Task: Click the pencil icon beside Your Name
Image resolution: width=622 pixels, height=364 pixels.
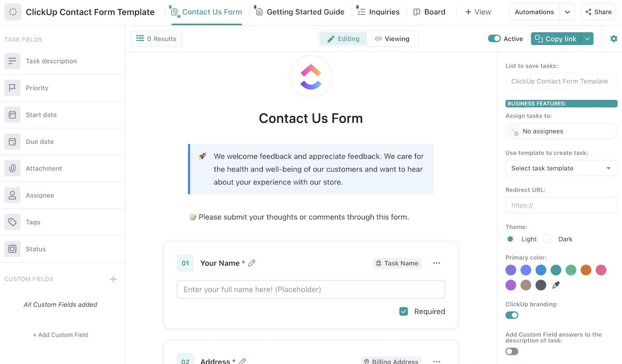Action: click(x=252, y=263)
